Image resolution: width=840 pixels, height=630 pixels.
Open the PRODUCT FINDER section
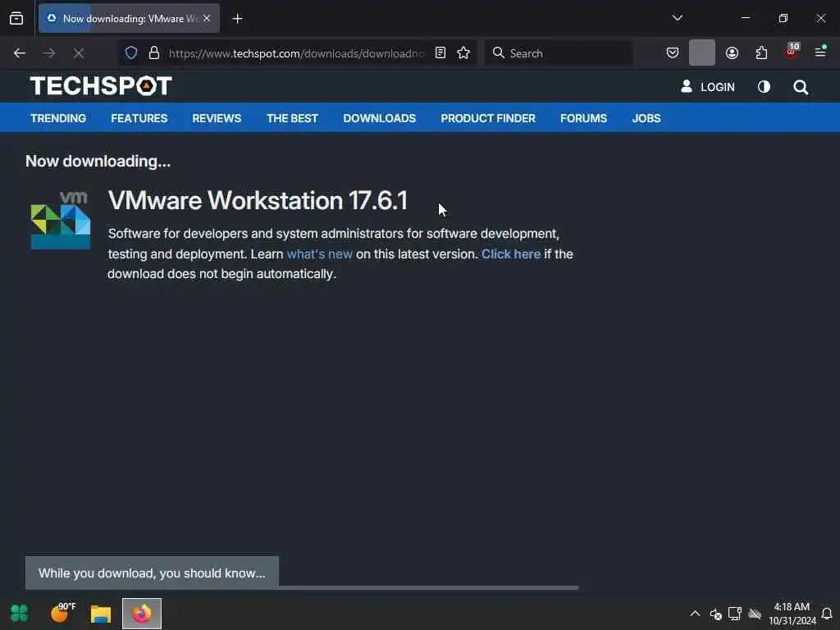click(x=488, y=118)
